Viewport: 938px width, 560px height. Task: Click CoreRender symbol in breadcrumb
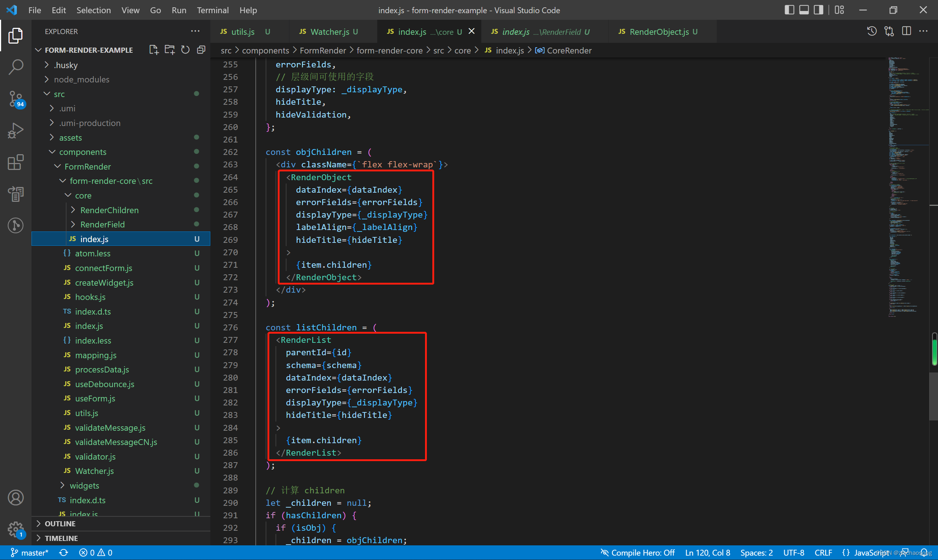click(563, 51)
